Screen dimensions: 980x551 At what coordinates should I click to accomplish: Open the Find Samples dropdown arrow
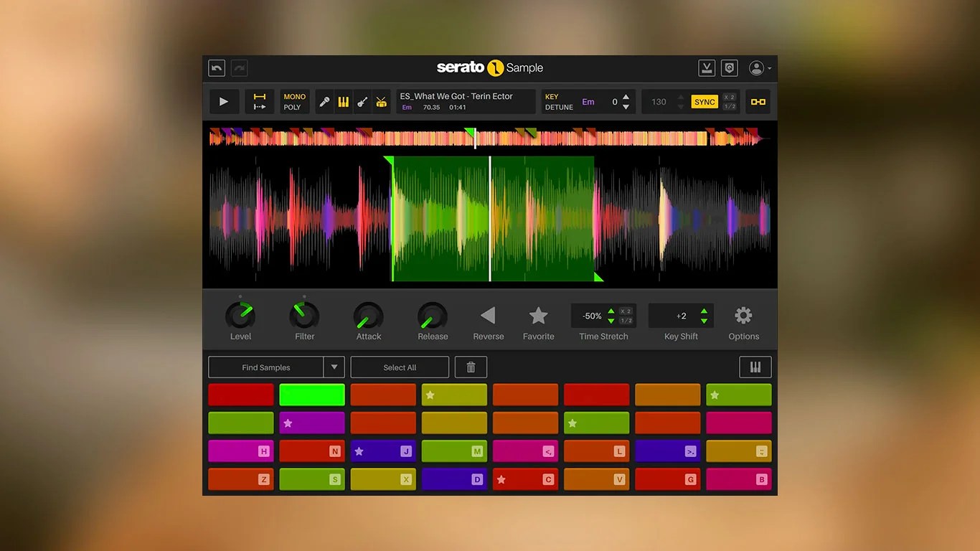[x=334, y=367]
